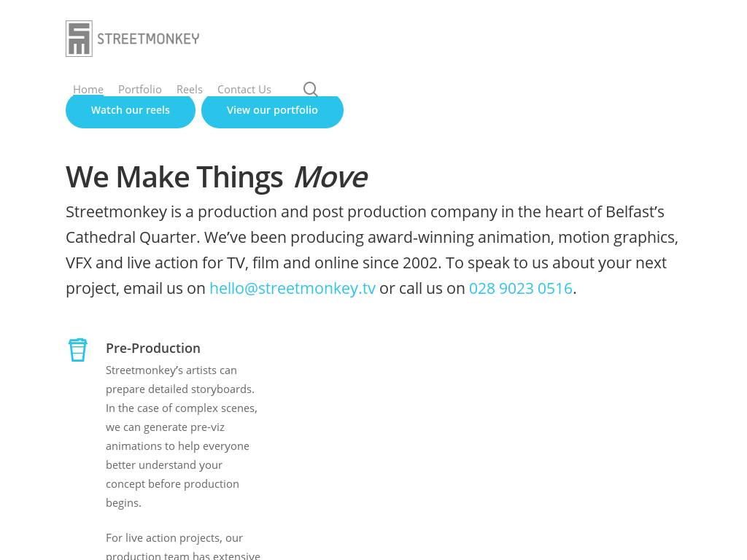This screenshot has width=747, height=560.
Task: Open the Contact Us page
Action: click(244, 89)
